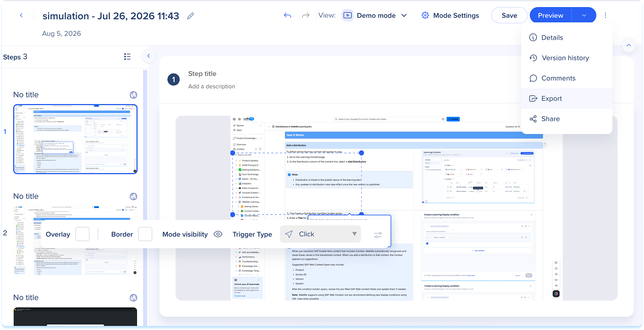
Task: Click the simulation title text
Action: 111,16
